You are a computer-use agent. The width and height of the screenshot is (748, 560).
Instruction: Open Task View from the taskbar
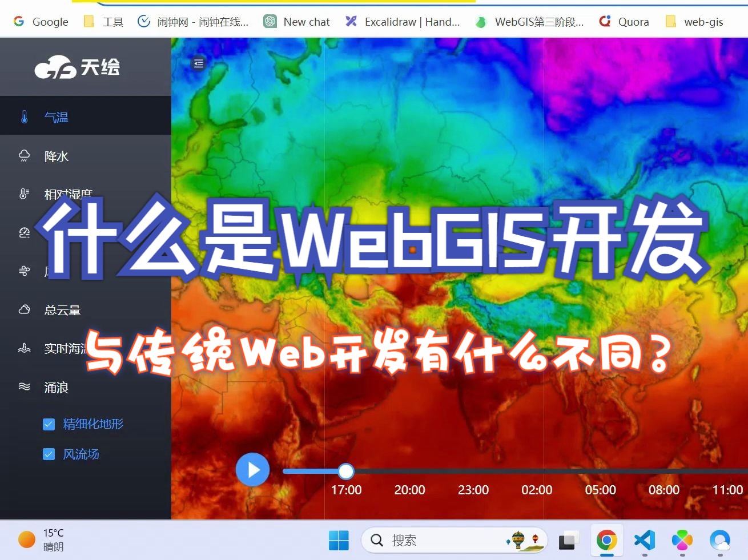569,540
